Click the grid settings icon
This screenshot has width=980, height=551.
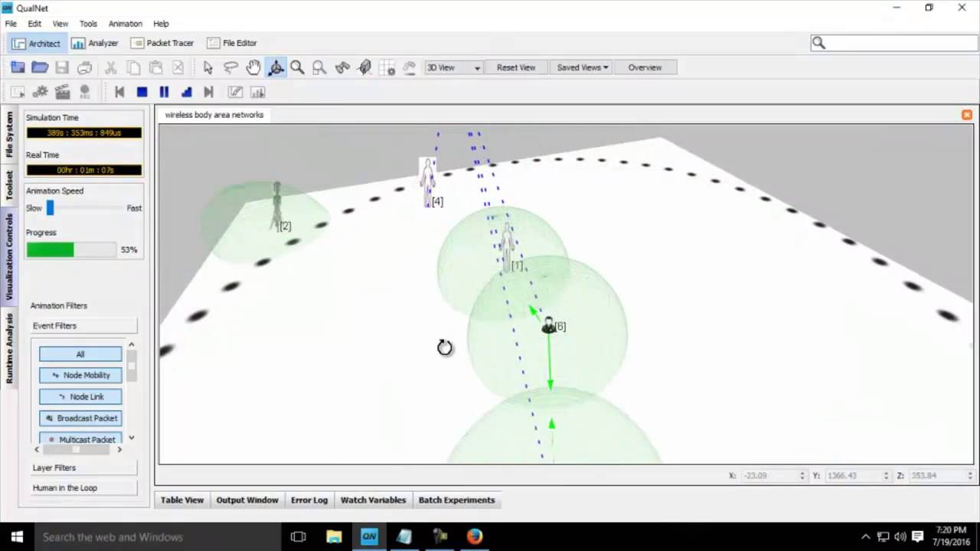(387, 67)
